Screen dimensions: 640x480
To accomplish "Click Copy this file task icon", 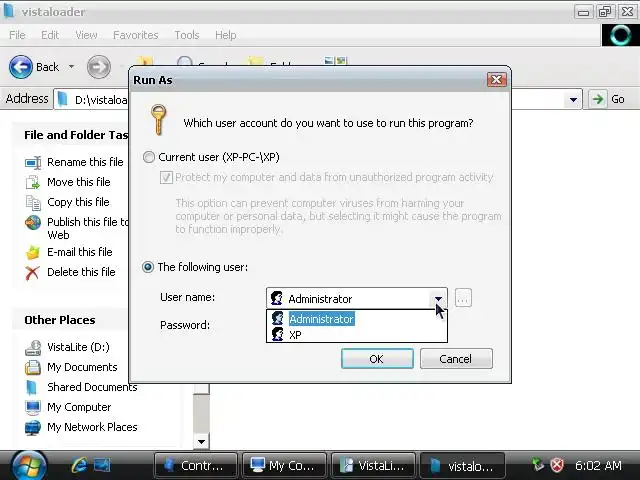I will pyautogui.click(x=33, y=202).
